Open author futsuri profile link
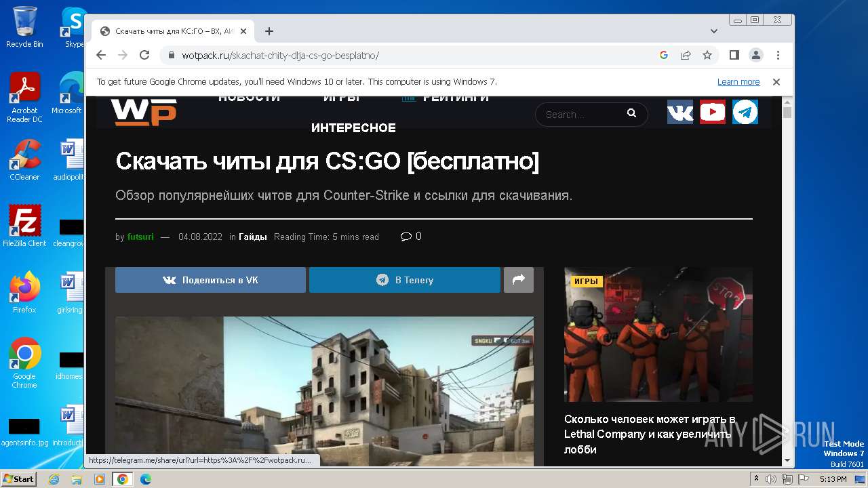 point(140,237)
